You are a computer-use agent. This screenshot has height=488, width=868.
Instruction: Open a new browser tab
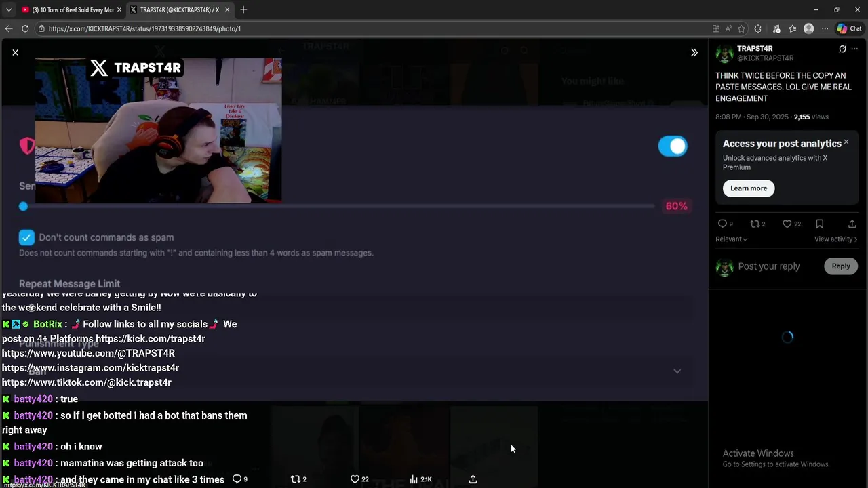coord(243,9)
